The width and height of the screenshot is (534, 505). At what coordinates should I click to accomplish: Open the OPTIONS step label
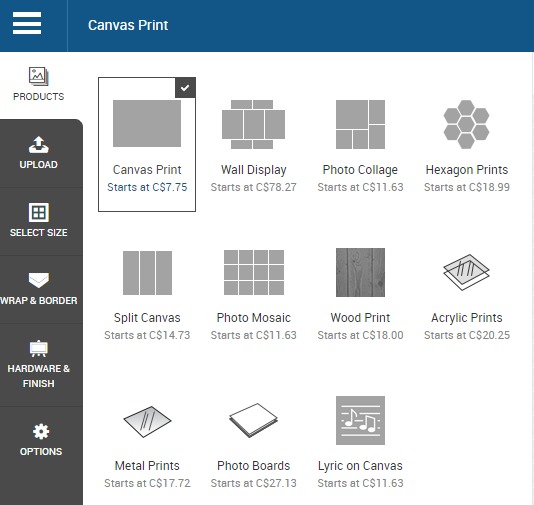pos(41,452)
